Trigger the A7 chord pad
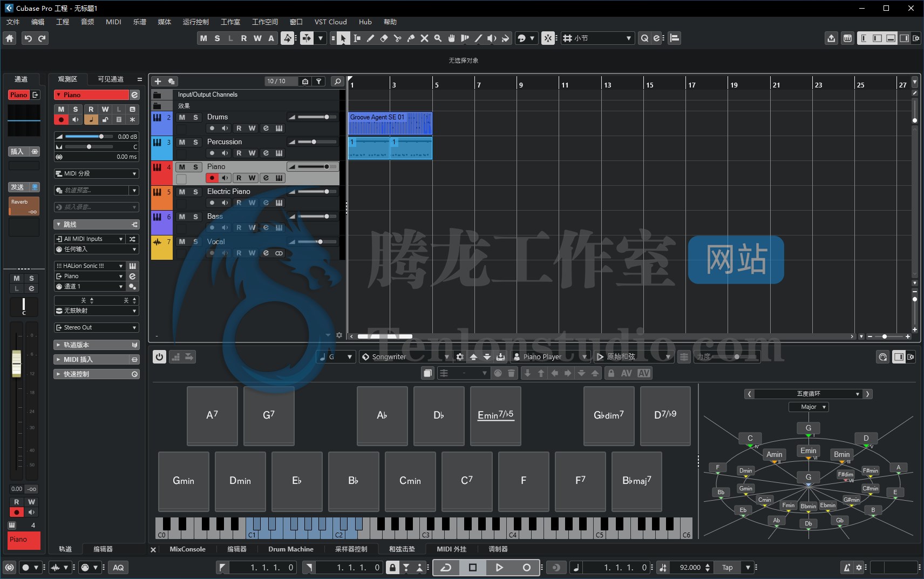The width and height of the screenshot is (924, 579). pos(212,416)
